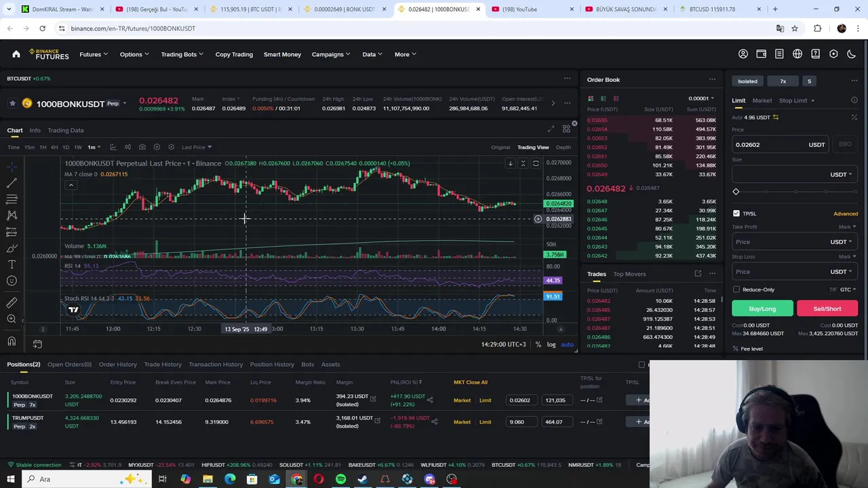868x488 pixels.
Task: Expand the Futures menu dropdown
Action: [x=94, y=54]
